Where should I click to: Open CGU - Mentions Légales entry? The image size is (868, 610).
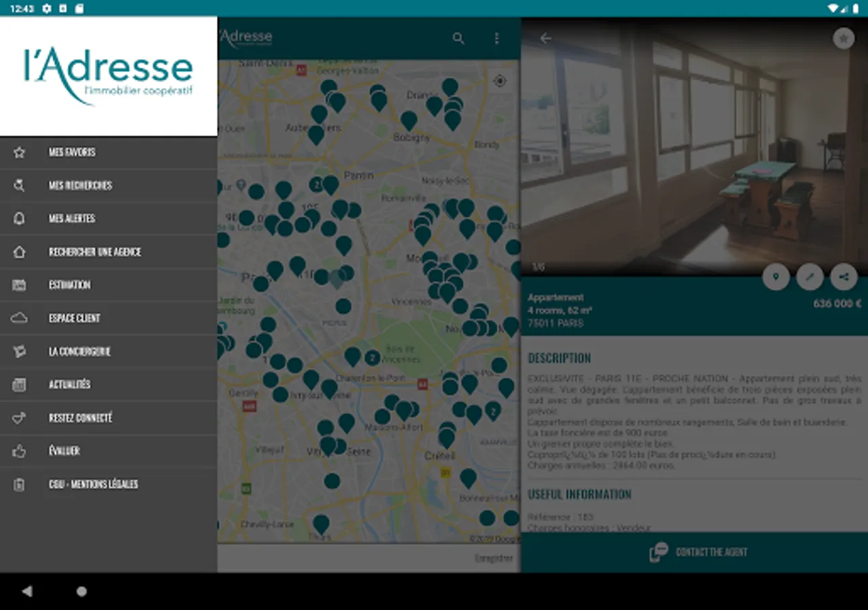pos(108,484)
